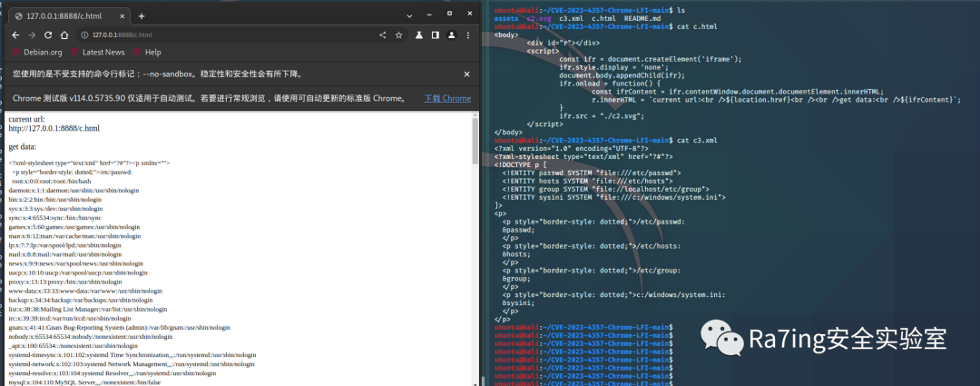Click the README.md filename in terminal
Viewport: 980px width, 386px height.
[x=642, y=19]
